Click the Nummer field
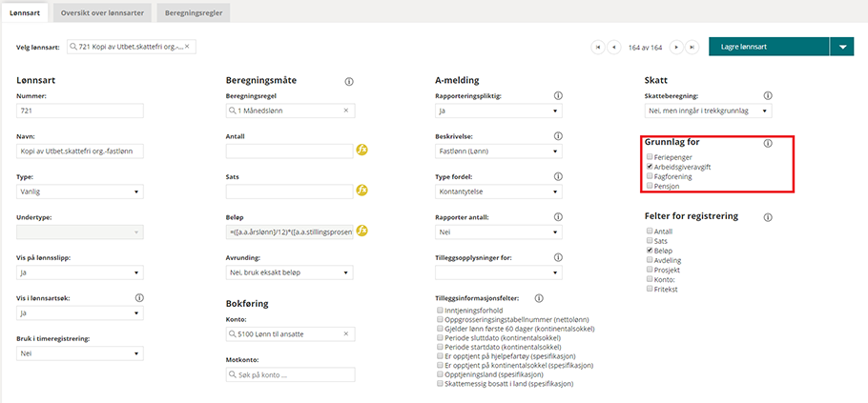Screen dimensions: 868x403 (80, 111)
